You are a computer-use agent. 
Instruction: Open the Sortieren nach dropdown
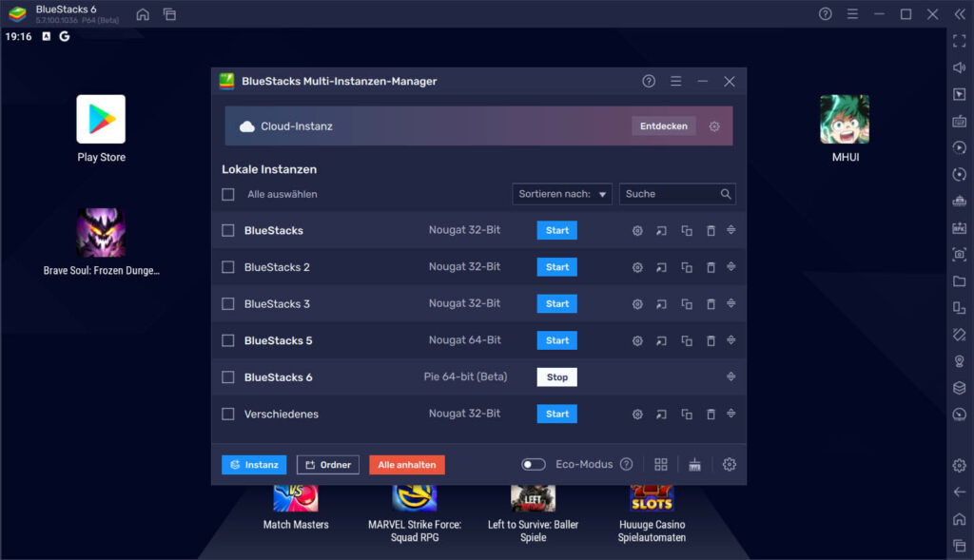click(x=562, y=193)
